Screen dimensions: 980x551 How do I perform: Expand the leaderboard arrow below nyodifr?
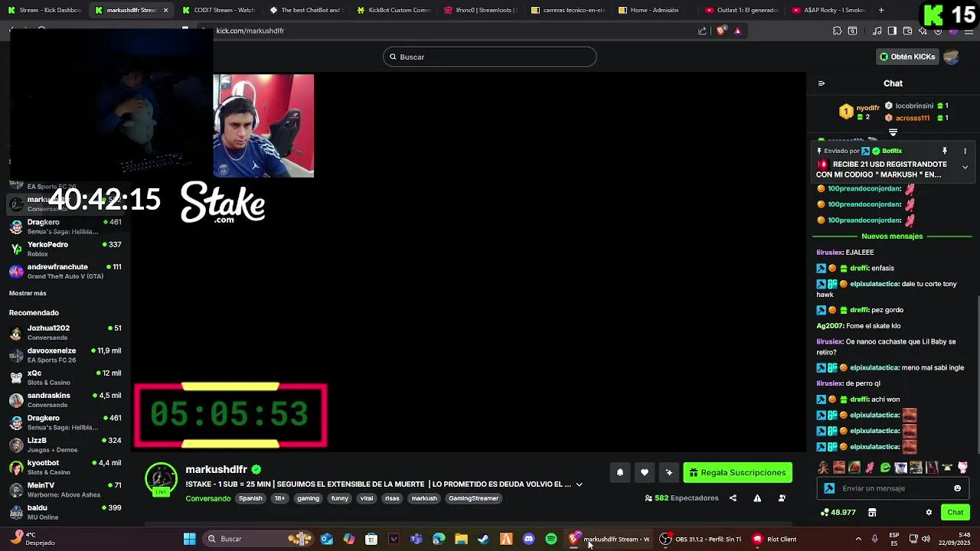point(893,133)
